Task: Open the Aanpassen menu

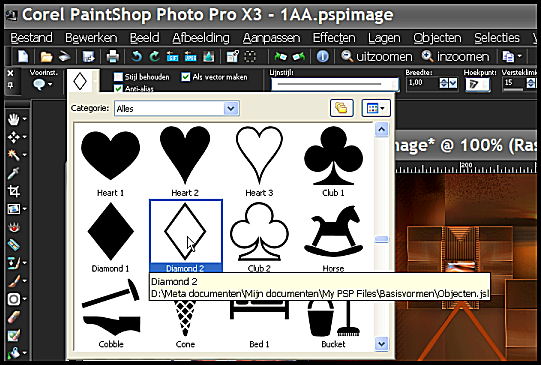Action: tap(272, 38)
